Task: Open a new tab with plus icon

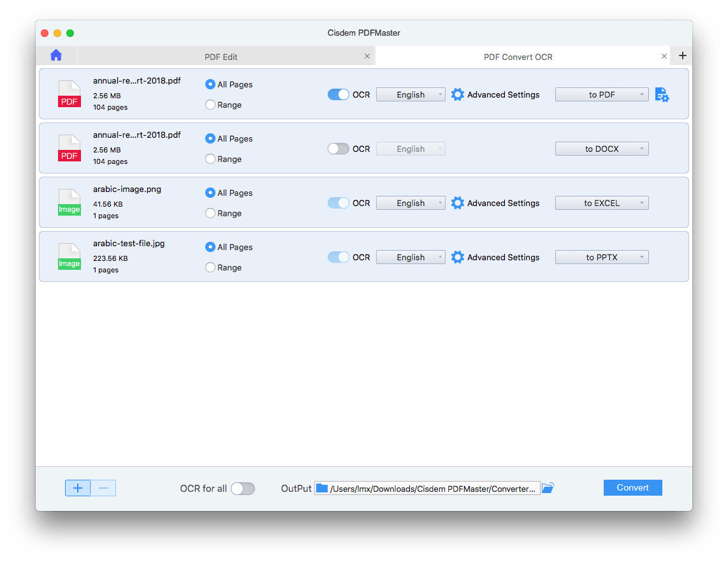Action: click(682, 55)
